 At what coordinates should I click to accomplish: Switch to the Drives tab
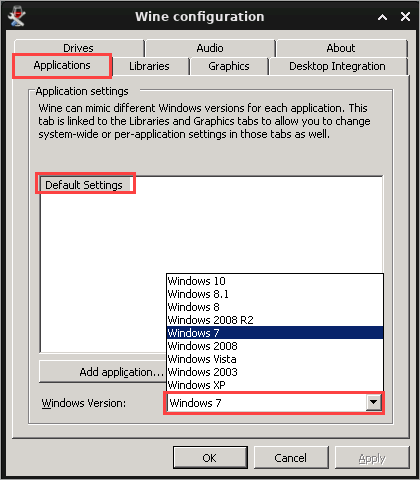[79, 48]
